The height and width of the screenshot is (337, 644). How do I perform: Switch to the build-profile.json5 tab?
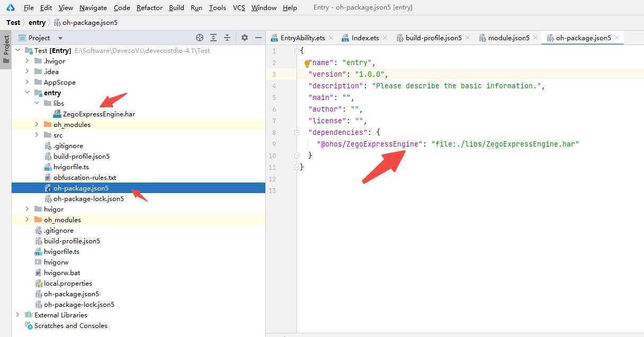point(433,38)
